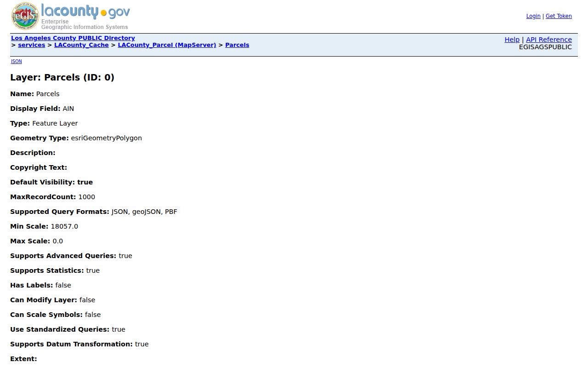Click the heading Layer: Parcels (ID: 0)
The image size is (588, 368).
pyautogui.click(x=62, y=77)
